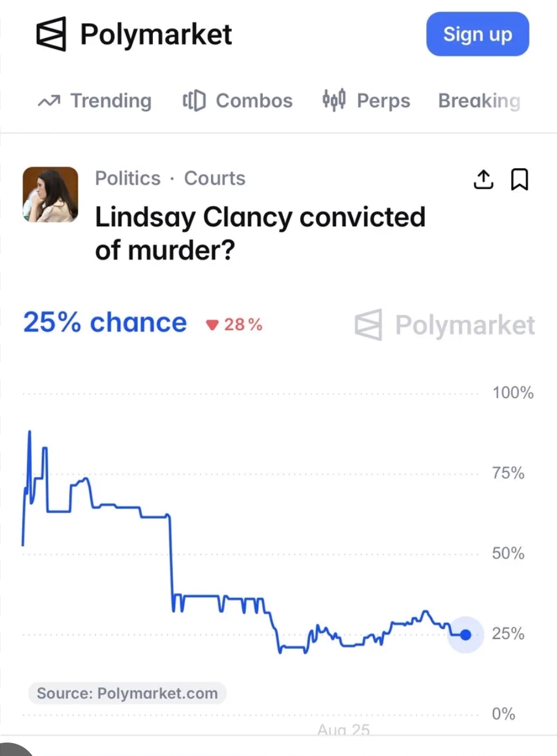Open the Perps tab
This screenshot has width=557, height=756.
(x=366, y=100)
